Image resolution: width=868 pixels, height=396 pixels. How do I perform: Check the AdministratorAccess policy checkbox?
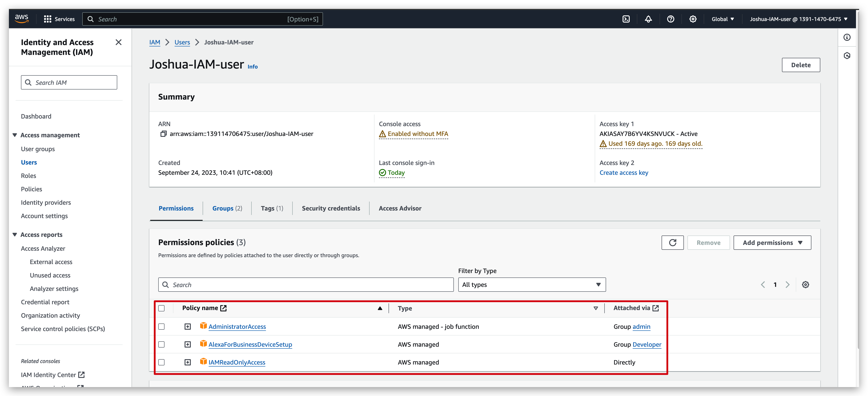pyautogui.click(x=161, y=327)
